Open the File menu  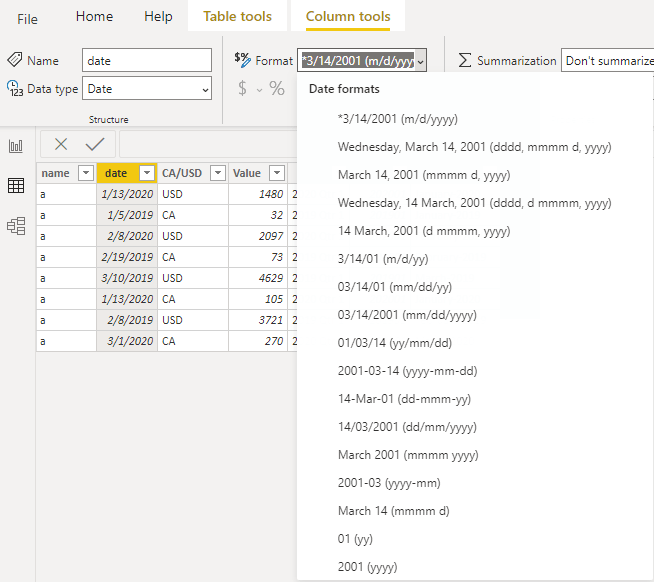point(27,19)
